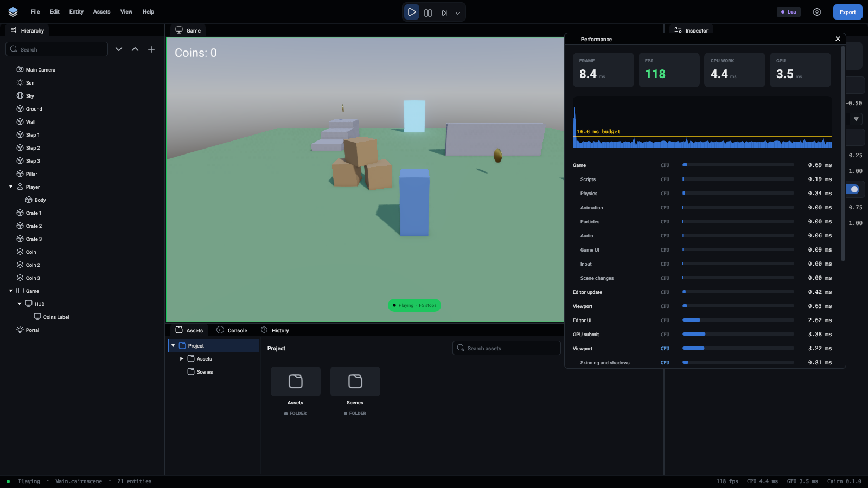Select the Sun light icon
The image size is (868, 488).
20,82
